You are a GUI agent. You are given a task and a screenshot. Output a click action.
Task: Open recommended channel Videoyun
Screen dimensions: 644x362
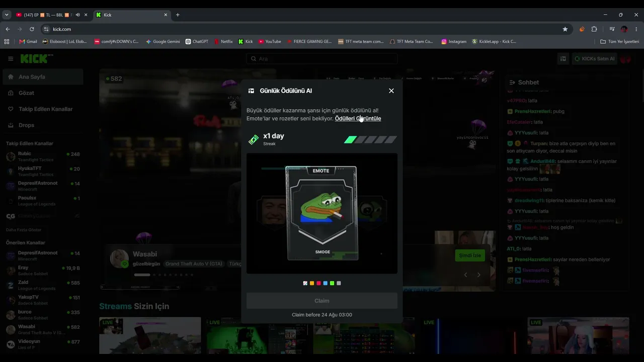(43, 344)
